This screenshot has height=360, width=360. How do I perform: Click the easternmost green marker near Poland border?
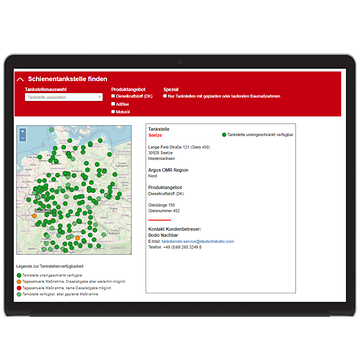tap(119, 194)
